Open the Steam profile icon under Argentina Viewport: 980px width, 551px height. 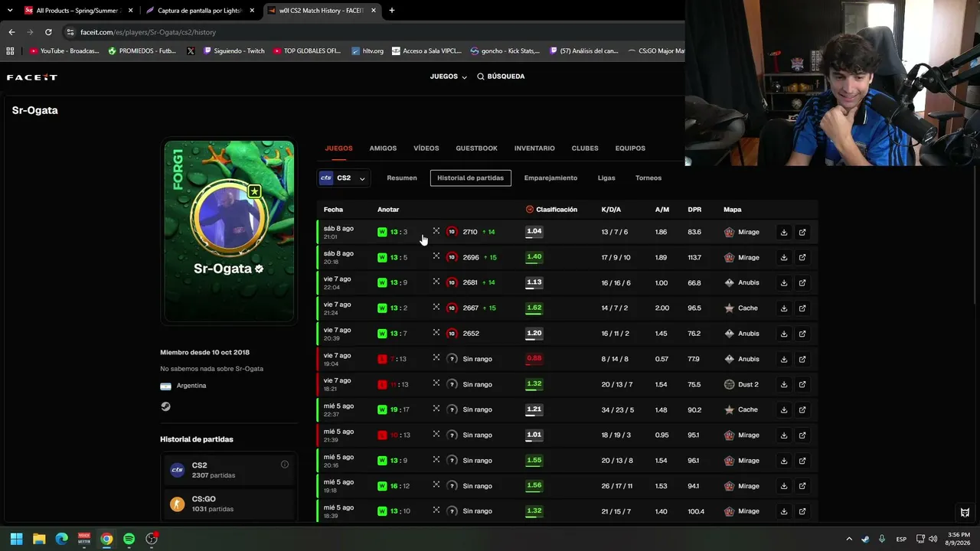[x=165, y=406]
